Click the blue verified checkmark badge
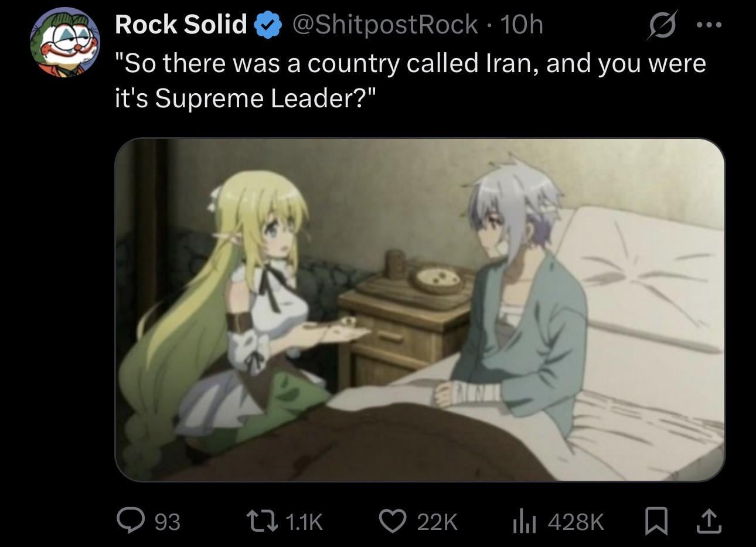The image size is (756, 547). [x=267, y=25]
